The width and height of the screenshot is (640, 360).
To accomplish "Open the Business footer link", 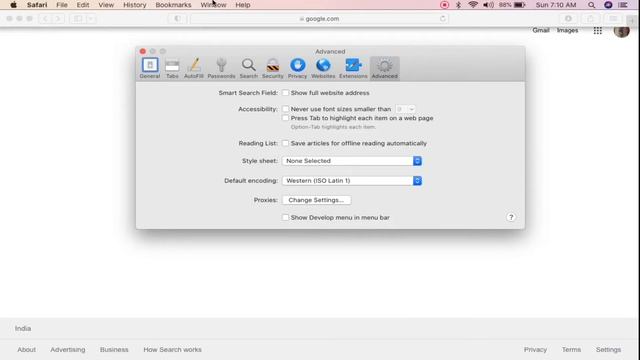I will coord(114,349).
